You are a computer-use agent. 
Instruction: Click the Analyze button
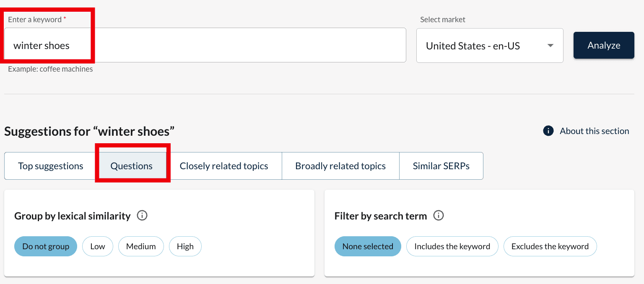(x=603, y=45)
